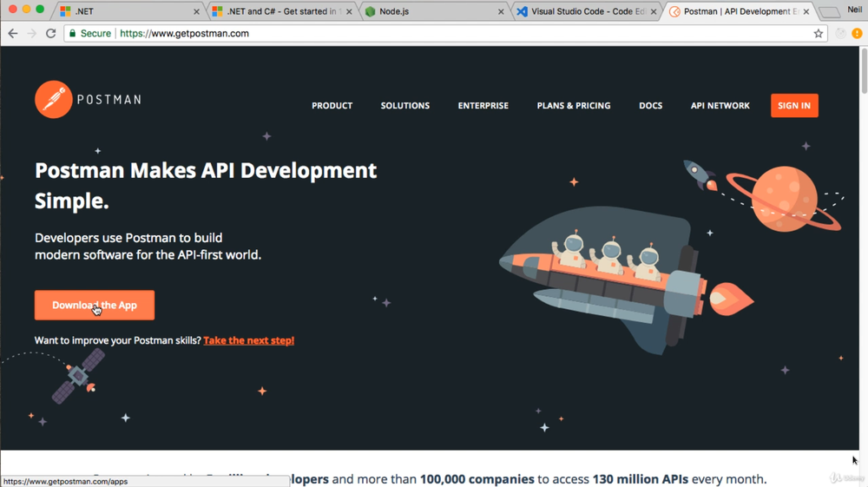The width and height of the screenshot is (868, 487).
Task: Click the orange alert icon beside address bar
Action: [x=857, y=33]
